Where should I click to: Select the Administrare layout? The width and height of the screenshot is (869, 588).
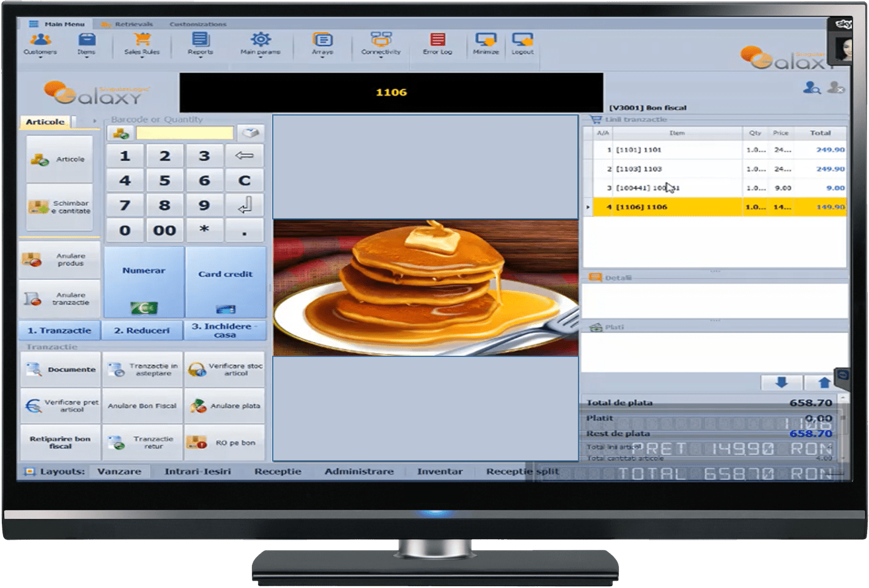[x=359, y=471]
